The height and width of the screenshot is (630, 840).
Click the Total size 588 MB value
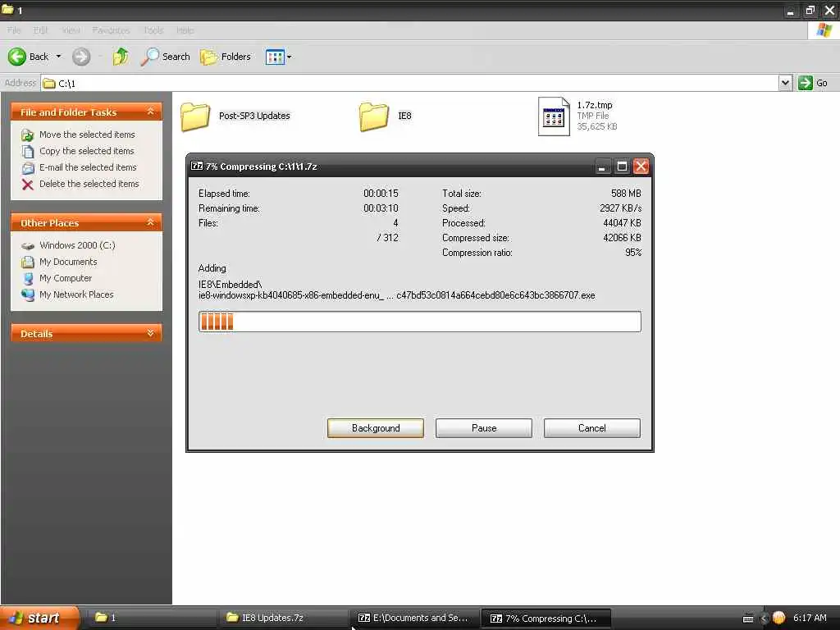click(x=626, y=193)
